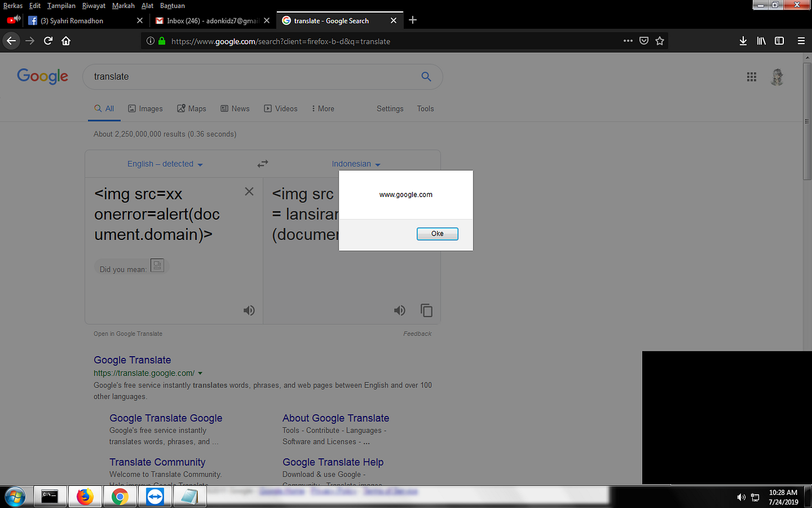Open the English – detected language dropdown
812x508 pixels.
(165, 163)
